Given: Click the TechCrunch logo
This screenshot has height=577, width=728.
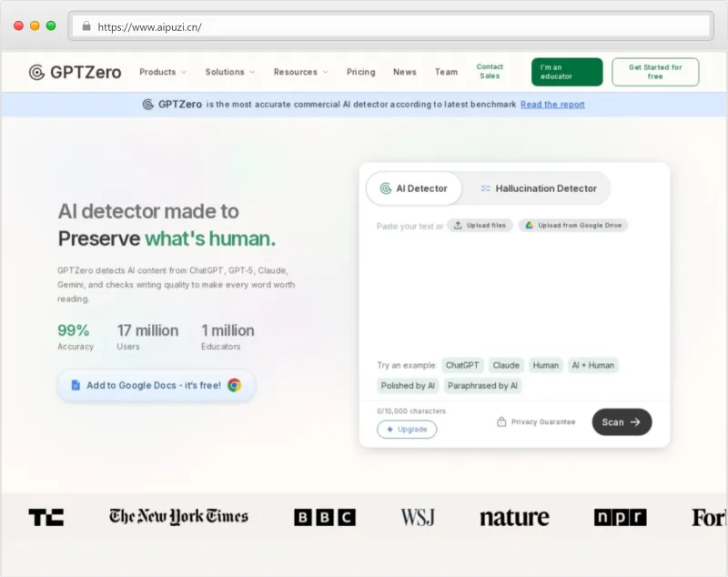Looking at the screenshot, I should tap(46, 517).
